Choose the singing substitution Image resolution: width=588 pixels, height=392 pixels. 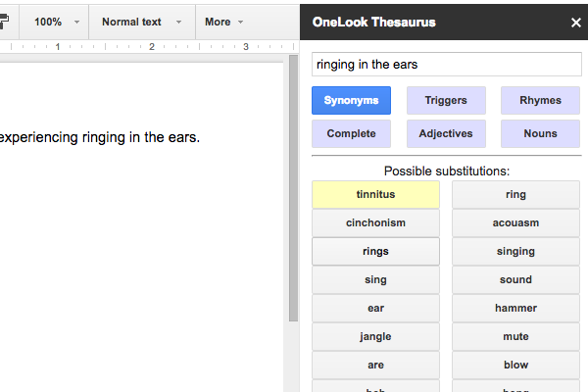[x=515, y=251]
